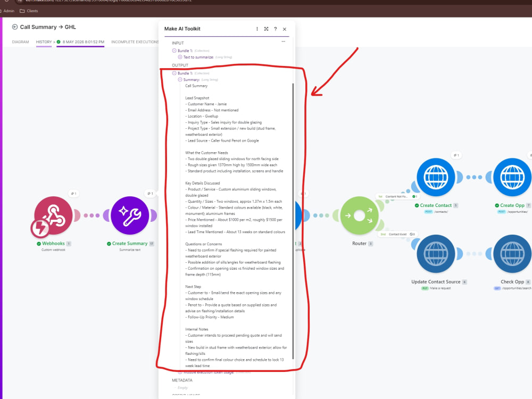Select the Update Contact Source globe module
532x399 pixels.
[436, 254]
